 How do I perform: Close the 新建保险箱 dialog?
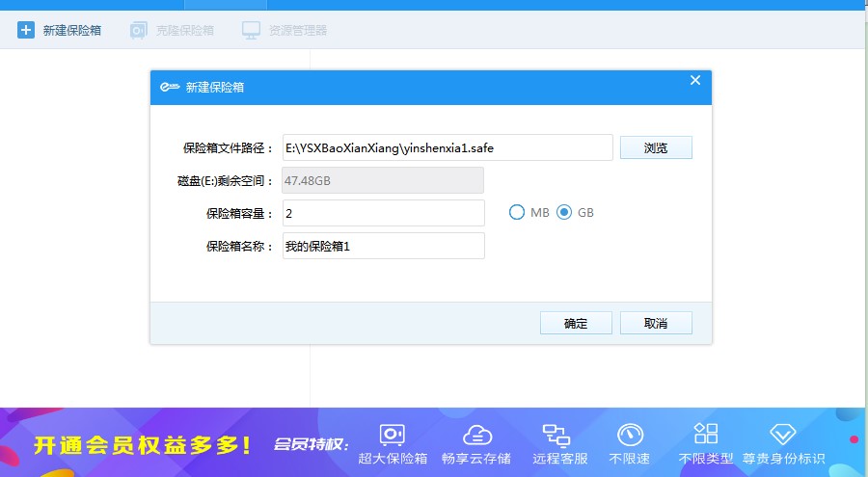pos(695,80)
